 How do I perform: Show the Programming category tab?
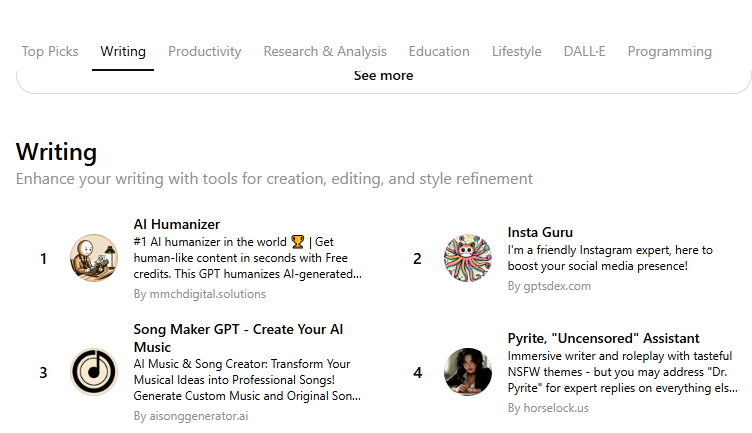click(x=670, y=51)
